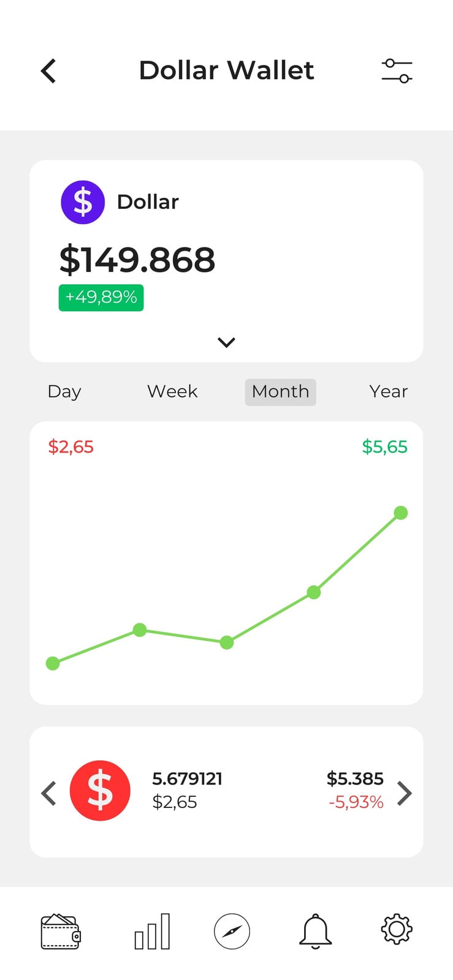Image resolution: width=453 pixels, height=980 pixels.
Task: Tap the $149.868 balance amount
Action: [137, 259]
